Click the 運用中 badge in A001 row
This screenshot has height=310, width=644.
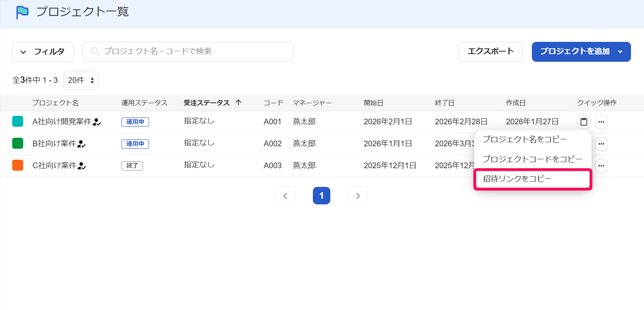pyautogui.click(x=135, y=122)
